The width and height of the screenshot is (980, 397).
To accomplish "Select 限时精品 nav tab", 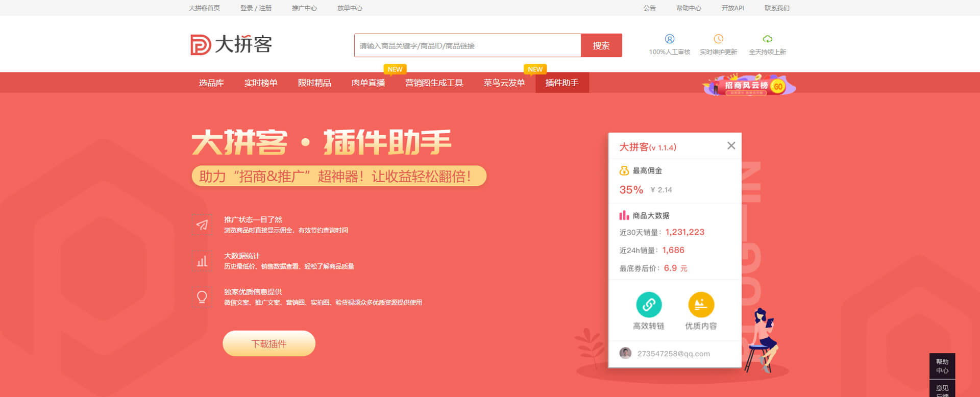I will pyautogui.click(x=314, y=83).
